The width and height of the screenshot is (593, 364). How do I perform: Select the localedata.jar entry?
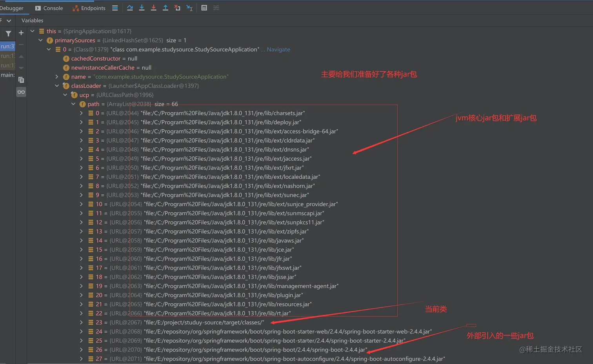(x=204, y=177)
